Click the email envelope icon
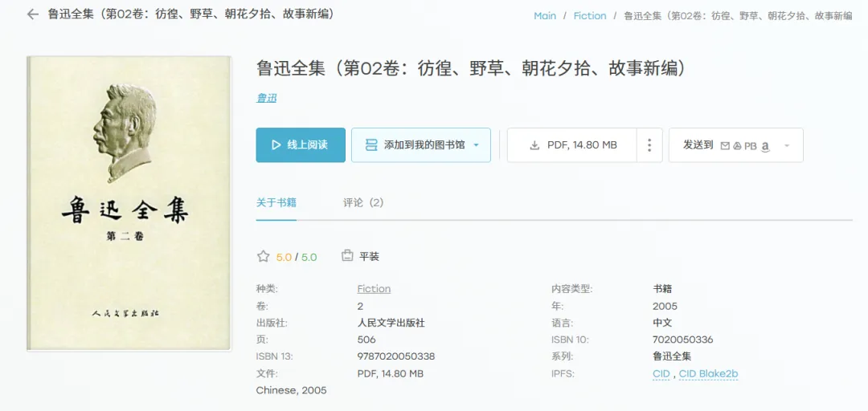The width and height of the screenshot is (868, 411). click(725, 145)
